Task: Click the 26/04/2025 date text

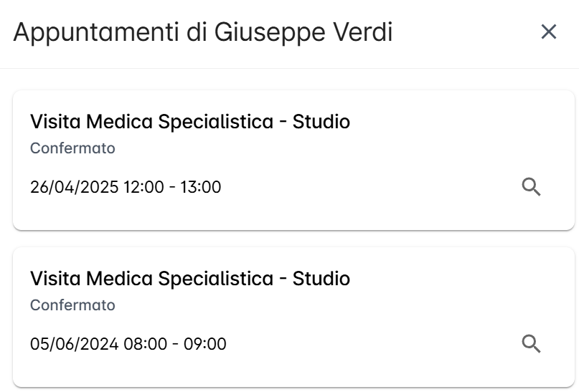Action: [x=74, y=187]
